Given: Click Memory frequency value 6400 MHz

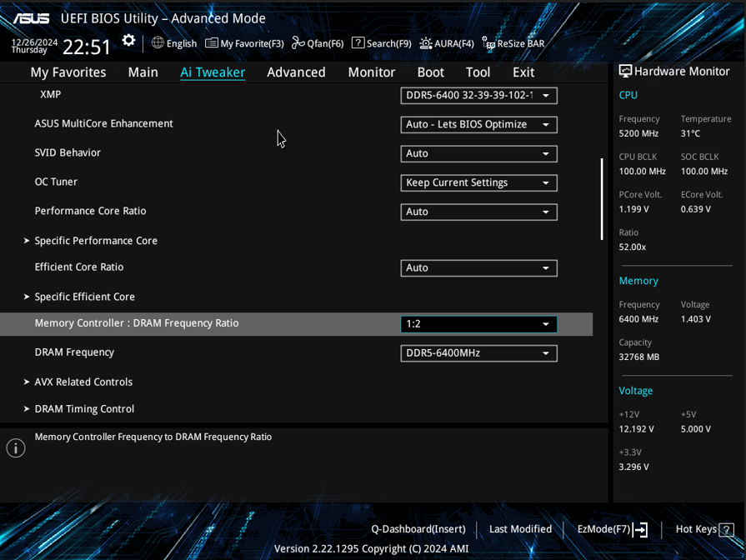Looking at the screenshot, I should point(638,319).
